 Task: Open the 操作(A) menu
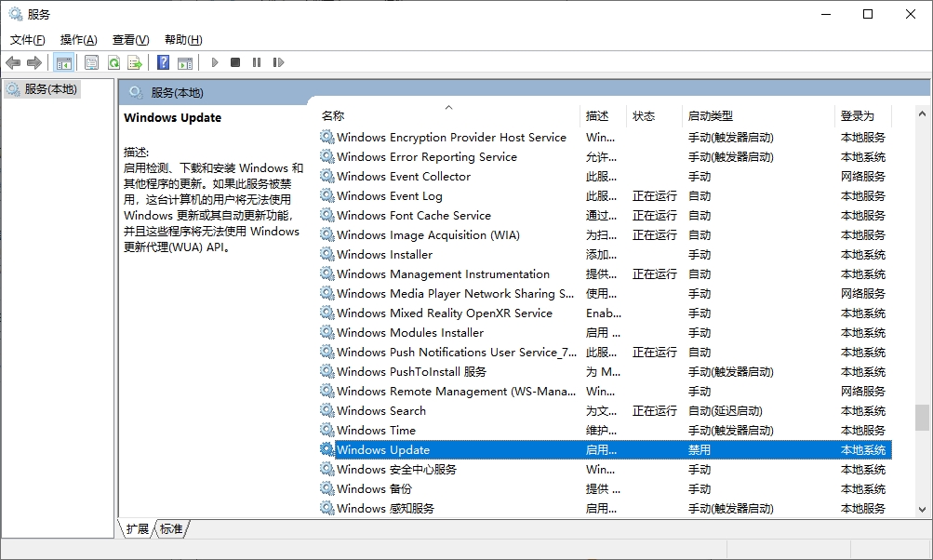78,40
